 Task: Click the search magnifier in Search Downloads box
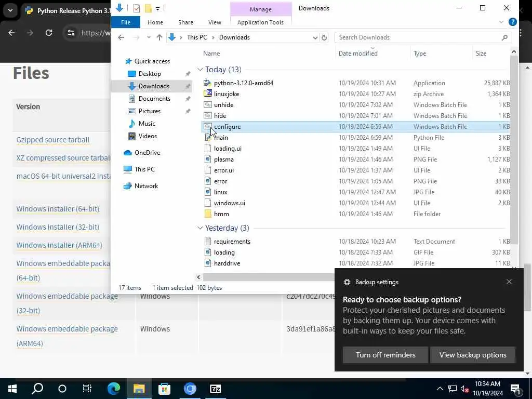(504, 37)
